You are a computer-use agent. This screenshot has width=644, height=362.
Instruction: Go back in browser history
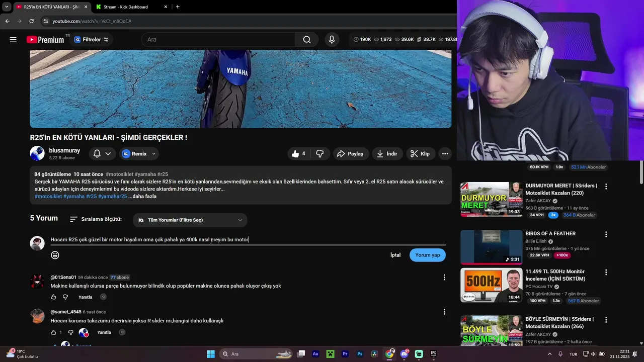coord(7,21)
